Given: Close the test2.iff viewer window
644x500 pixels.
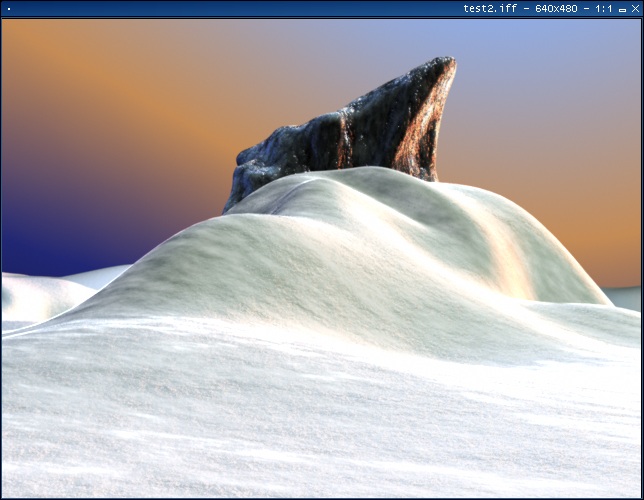Looking at the screenshot, I should (x=635, y=9).
